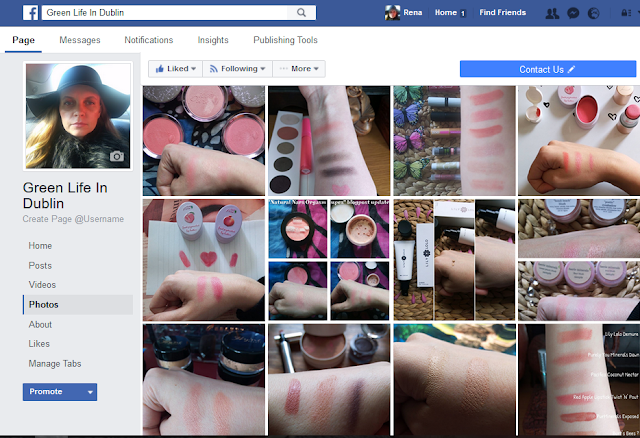Image resolution: width=640 pixels, height=438 pixels.
Task: Open photo of labeled lipstick swatches list
Action: (x=579, y=380)
